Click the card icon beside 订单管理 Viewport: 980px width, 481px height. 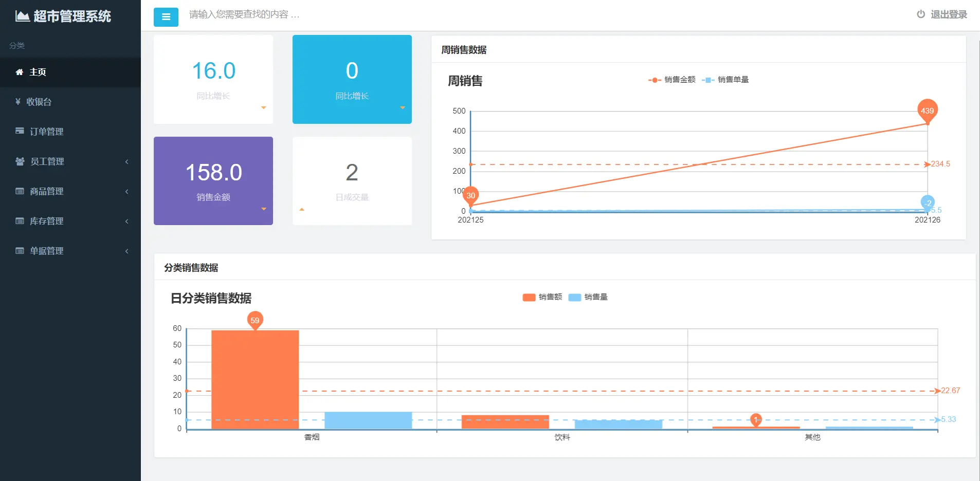click(20, 131)
